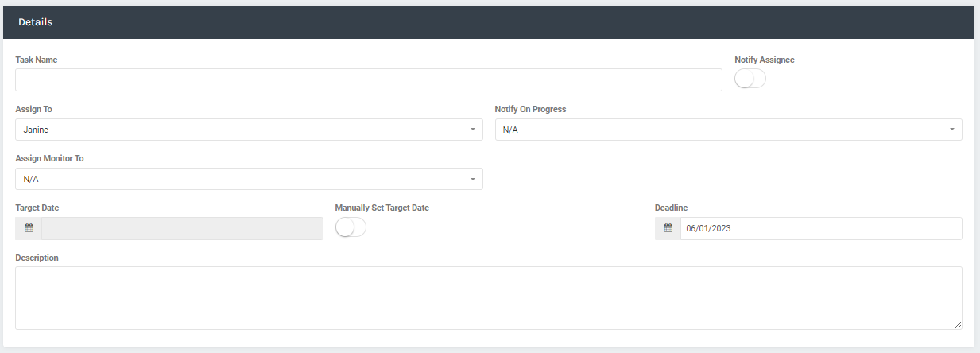Enable the Notify Assignee switch
Screen dimensions: 980x353
pyautogui.click(x=750, y=79)
